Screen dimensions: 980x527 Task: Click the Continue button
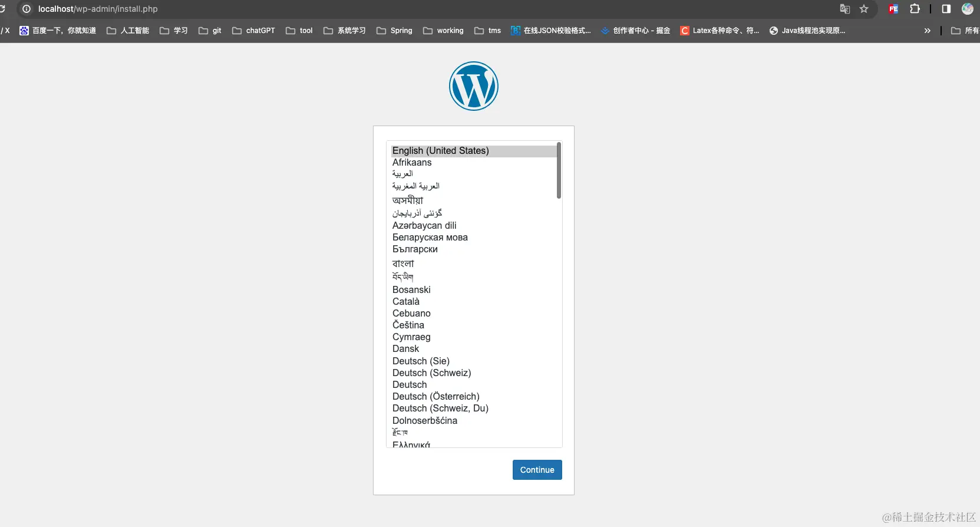537,470
